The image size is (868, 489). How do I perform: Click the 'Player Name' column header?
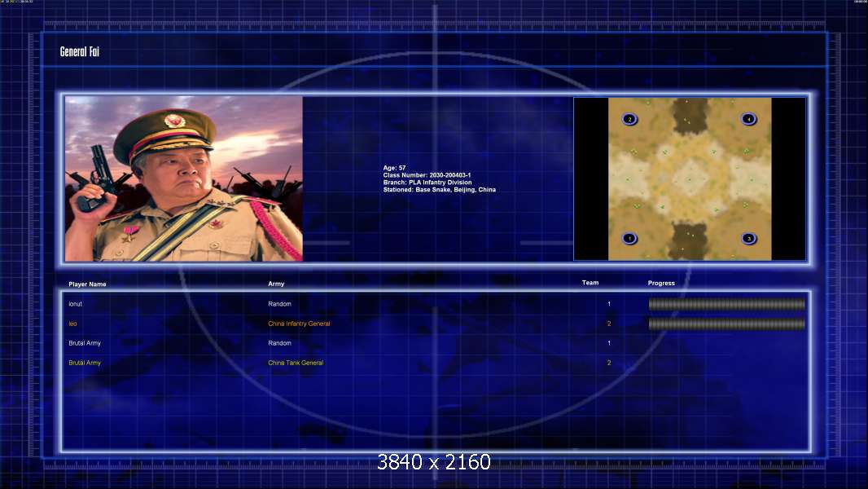pos(87,284)
